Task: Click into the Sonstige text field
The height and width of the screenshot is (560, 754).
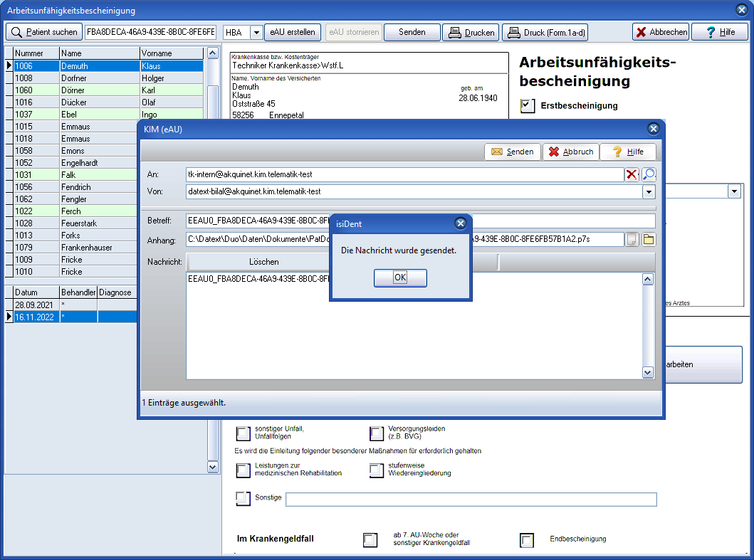Action: click(471, 500)
